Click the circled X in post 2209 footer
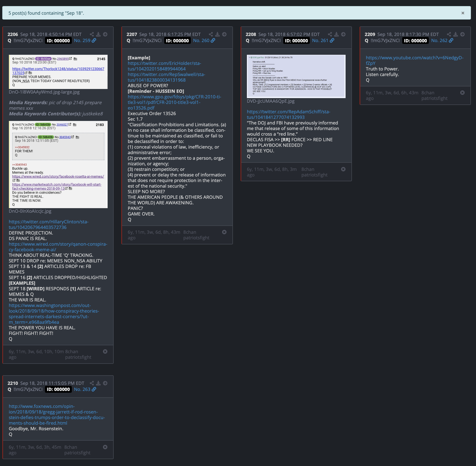This screenshot has width=476, height=466. tap(462, 93)
